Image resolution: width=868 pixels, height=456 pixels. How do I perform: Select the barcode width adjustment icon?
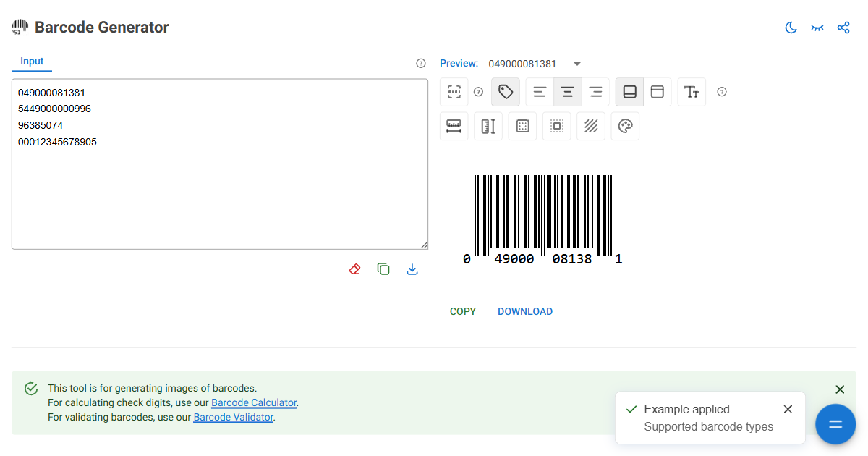[x=454, y=126]
